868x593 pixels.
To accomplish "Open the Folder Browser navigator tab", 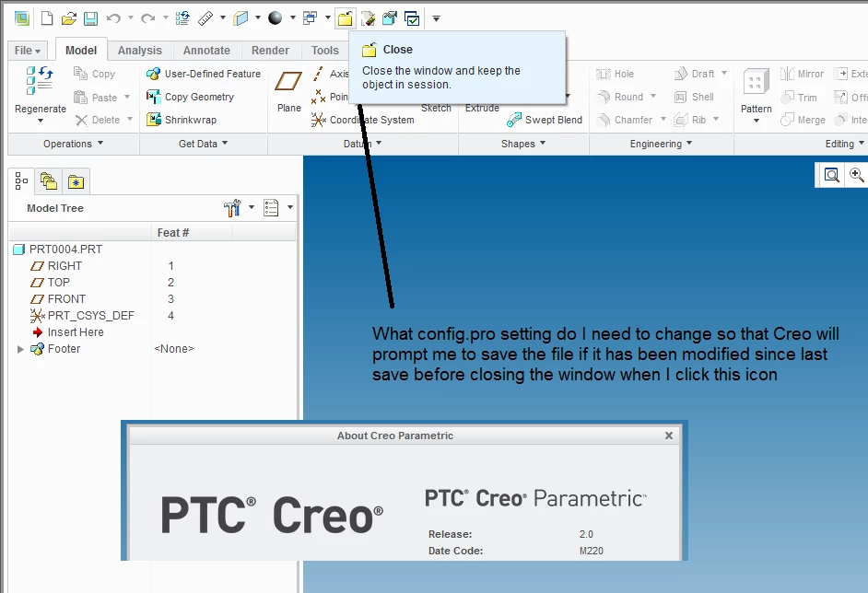I will [49, 181].
